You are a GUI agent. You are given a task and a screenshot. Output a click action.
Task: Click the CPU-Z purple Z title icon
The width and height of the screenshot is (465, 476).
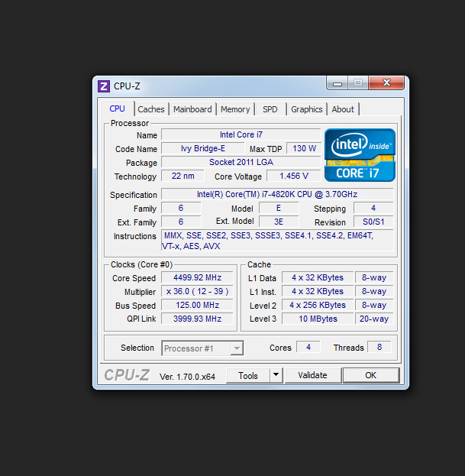point(103,86)
